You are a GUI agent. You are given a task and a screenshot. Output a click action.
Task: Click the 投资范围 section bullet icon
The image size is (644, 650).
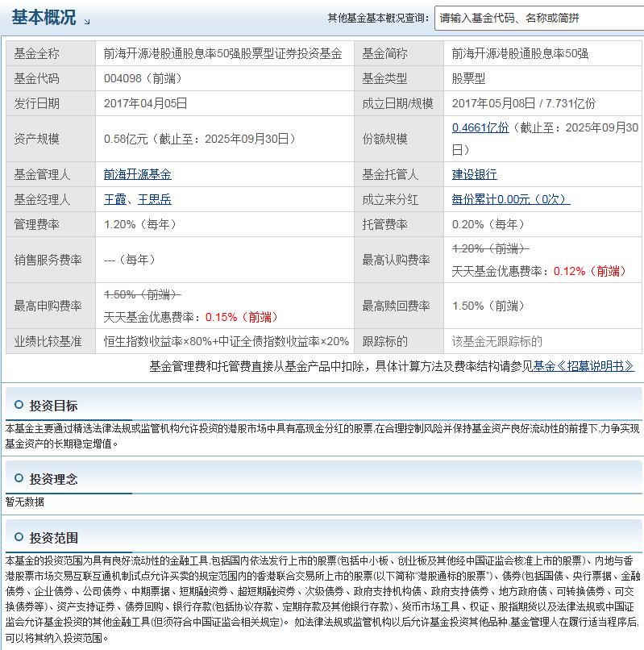click(x=19, y=537)
